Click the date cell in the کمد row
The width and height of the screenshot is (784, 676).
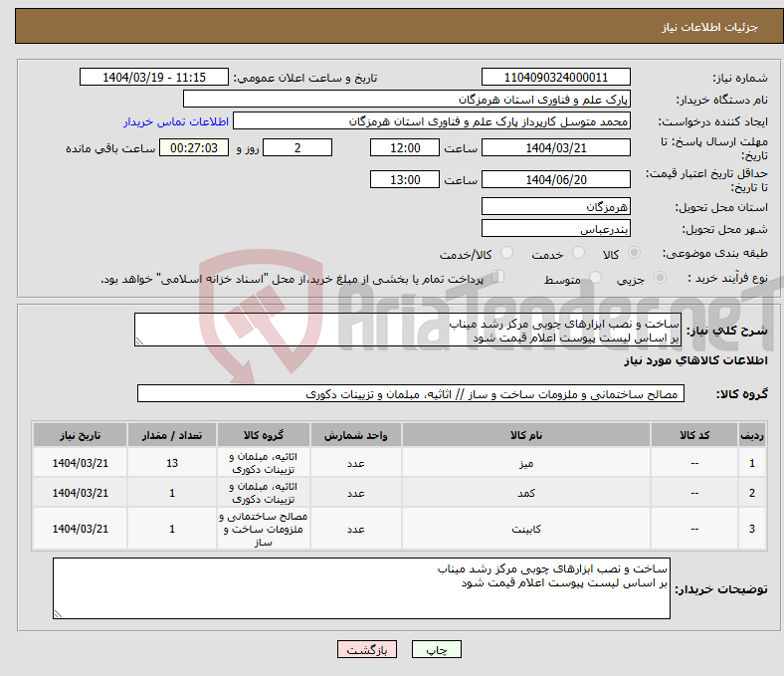pos(80,493)
